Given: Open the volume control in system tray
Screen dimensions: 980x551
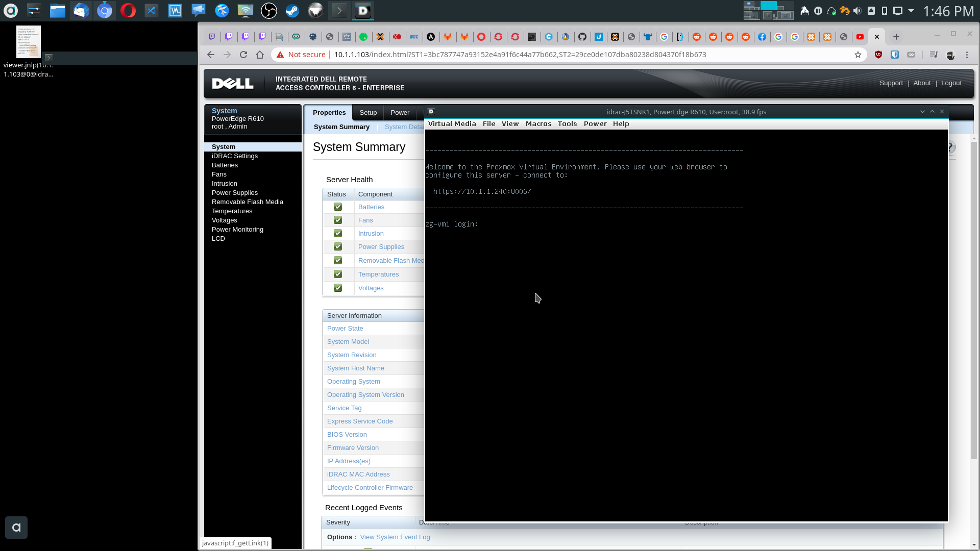Looking at the screenshot, I should click(857, 11).
